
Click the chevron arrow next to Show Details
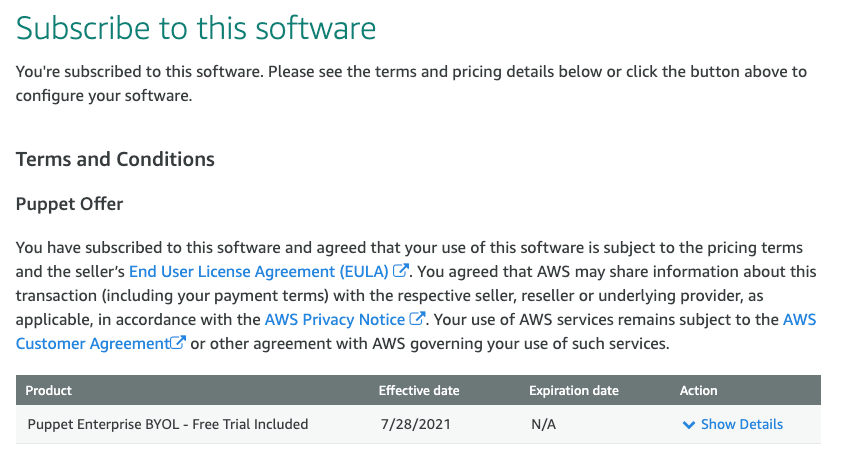point(689,425)
